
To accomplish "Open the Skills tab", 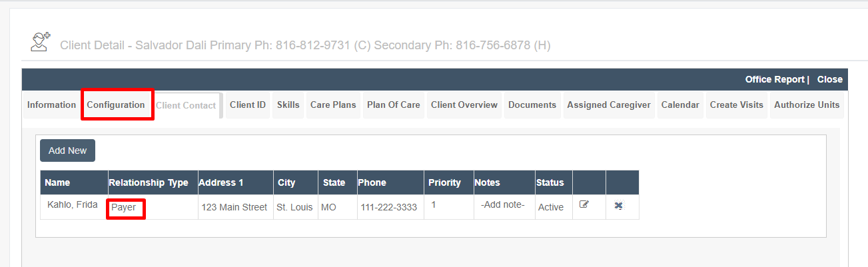I will pos(288,105).
